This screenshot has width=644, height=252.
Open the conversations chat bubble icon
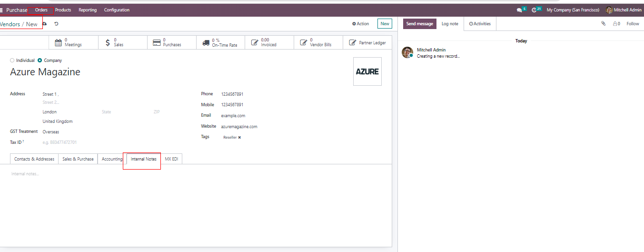(520, 10)
